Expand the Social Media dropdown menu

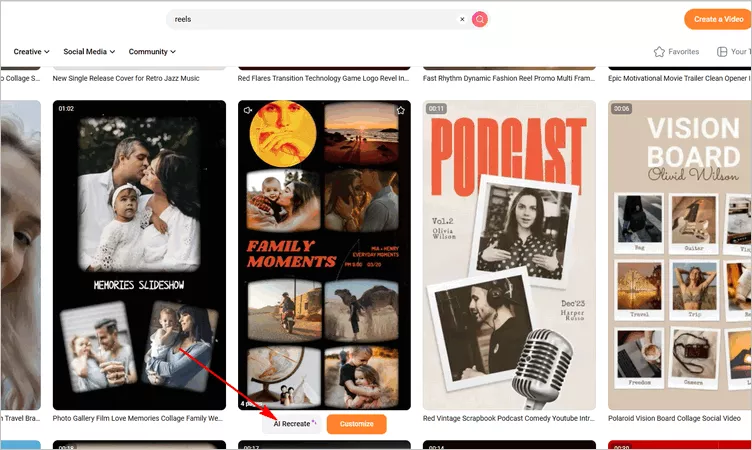point(89,51)
